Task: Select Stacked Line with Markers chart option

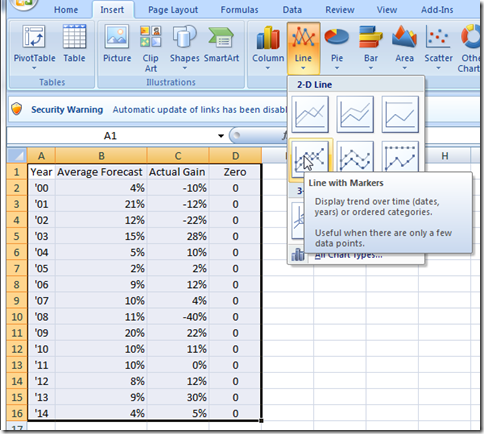Action: pyautogui.click(x=355, y=157)
